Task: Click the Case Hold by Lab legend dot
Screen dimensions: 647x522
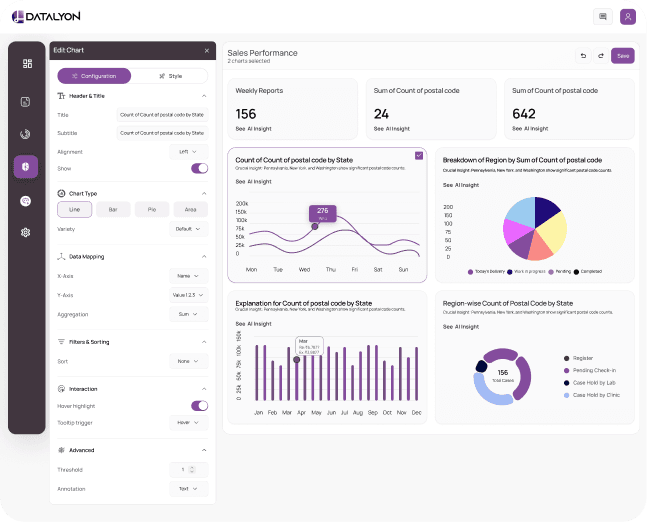Action: (x=567, y=383)
